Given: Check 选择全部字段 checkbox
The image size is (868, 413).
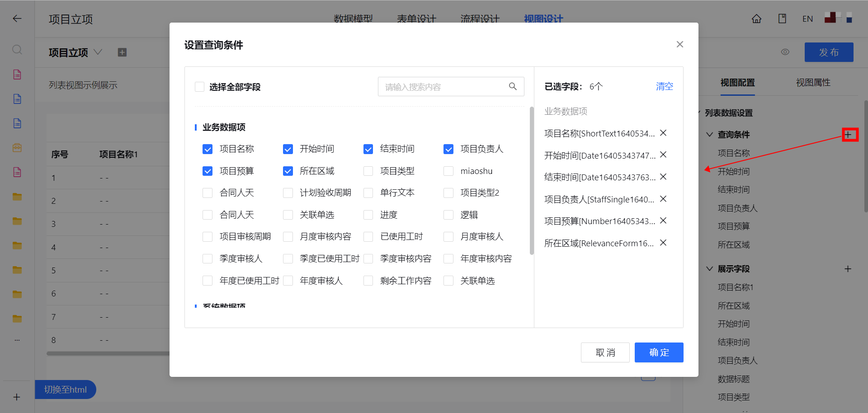Looking at the screenshot, I should pos(199,87).
